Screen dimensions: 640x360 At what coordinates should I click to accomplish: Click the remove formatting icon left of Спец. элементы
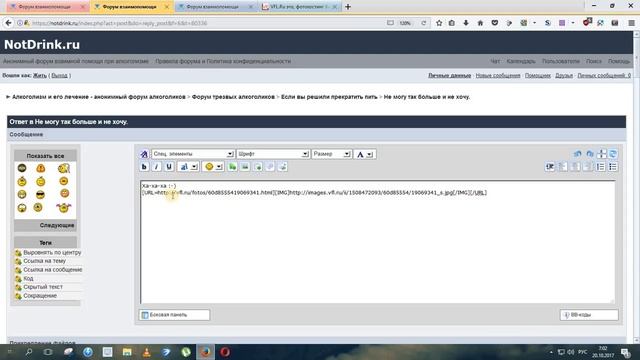tap(144, 154)
